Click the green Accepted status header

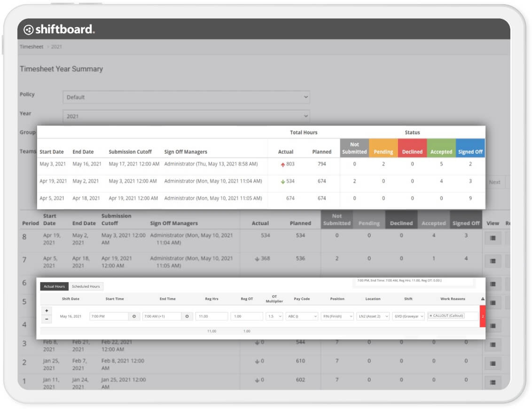441,148
